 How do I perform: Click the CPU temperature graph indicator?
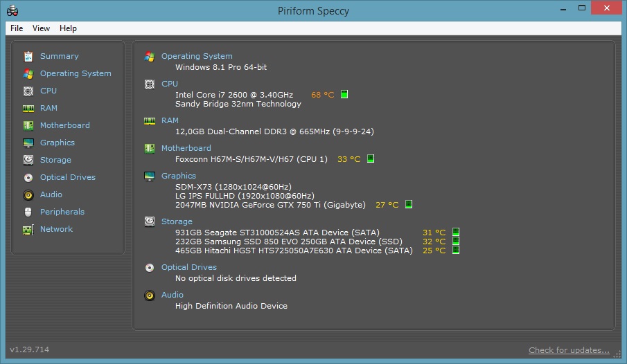344,94
